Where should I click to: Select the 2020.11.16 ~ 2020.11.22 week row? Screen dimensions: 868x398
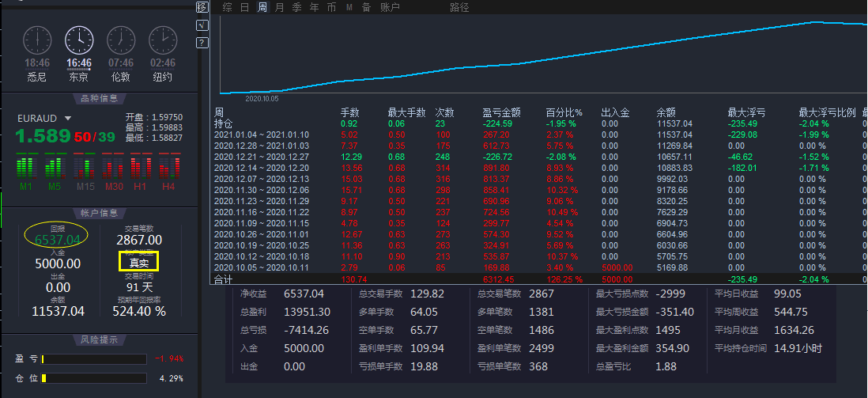540,212
